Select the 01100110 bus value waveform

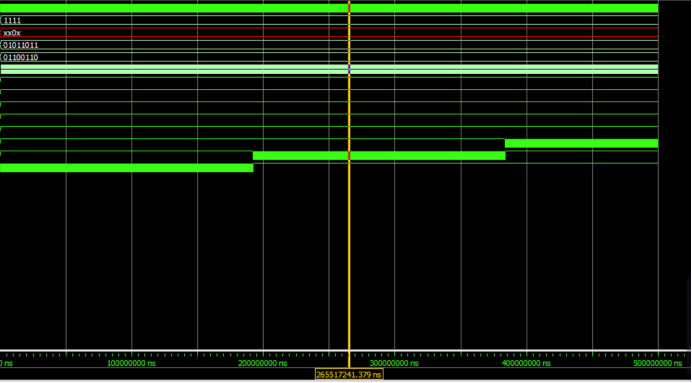329,57
